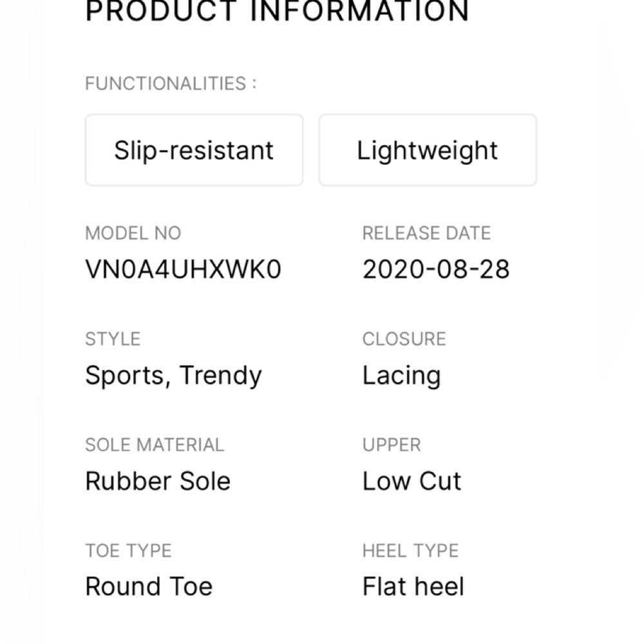Click the SOLE MATERIAL label
The height and width of the screenshot is (644, 644).
(x=155, y=445)
